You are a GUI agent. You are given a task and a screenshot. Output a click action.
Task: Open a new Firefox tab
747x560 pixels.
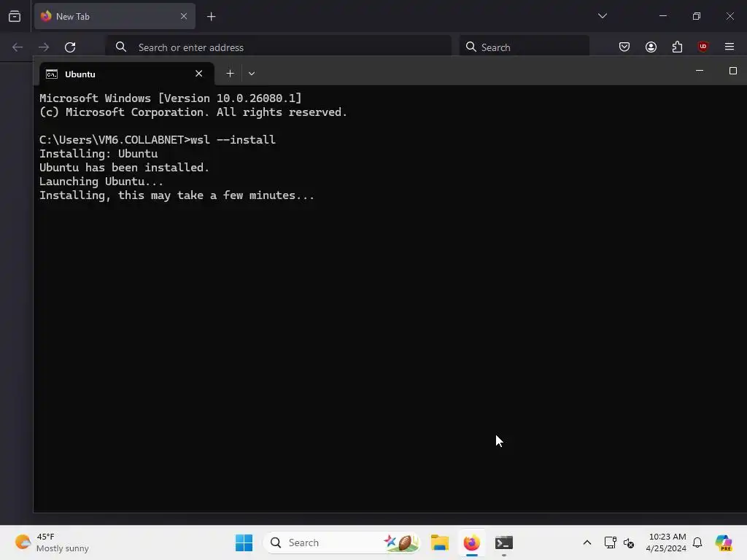coord(211,17)
